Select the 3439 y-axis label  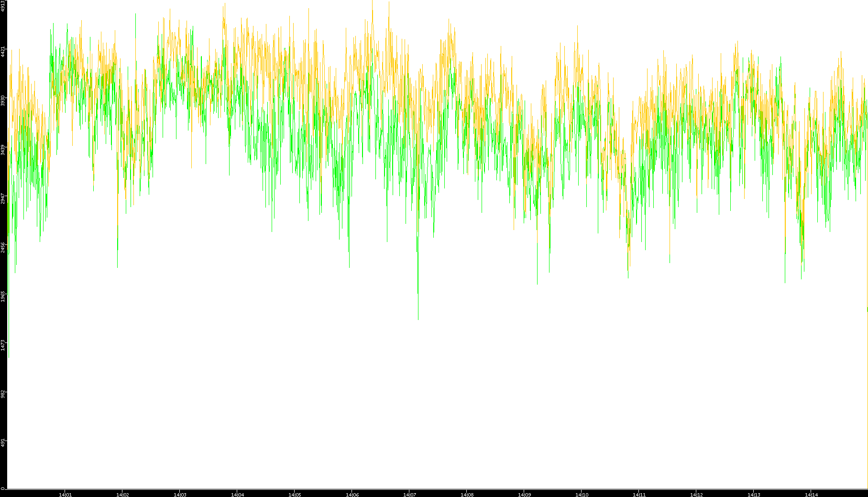pyautogui.click(x=3, y=150)
